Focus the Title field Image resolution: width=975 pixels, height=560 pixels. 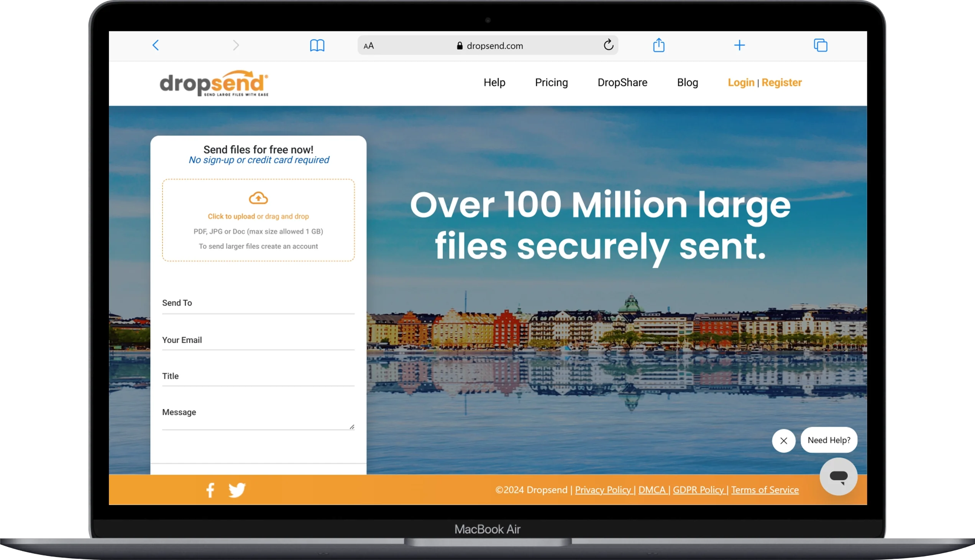(258, 377)
